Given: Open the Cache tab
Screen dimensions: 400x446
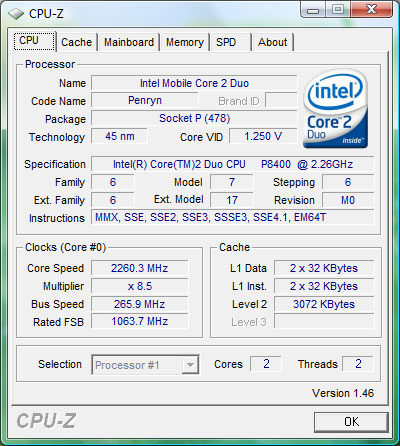Looking at the screenshot, I should click(x=76, y=42).
